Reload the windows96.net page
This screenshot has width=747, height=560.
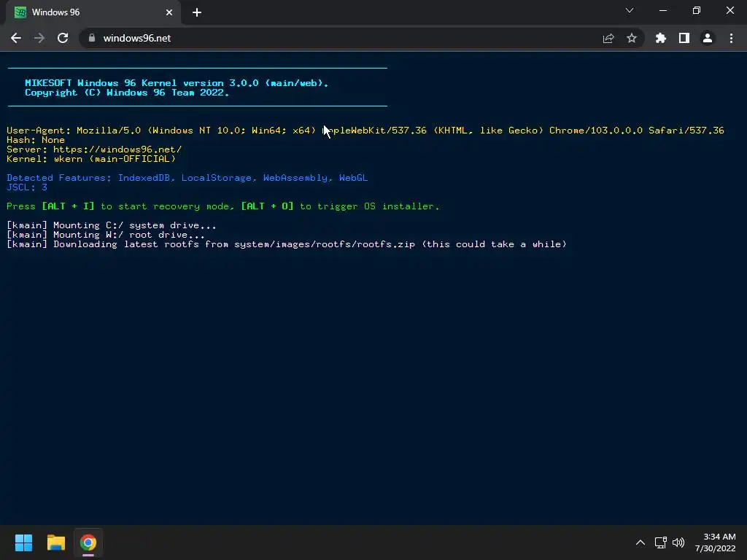[63, 38]
